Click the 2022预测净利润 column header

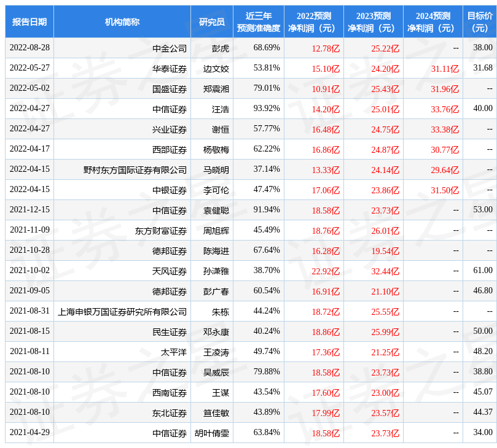coord(313,22)
